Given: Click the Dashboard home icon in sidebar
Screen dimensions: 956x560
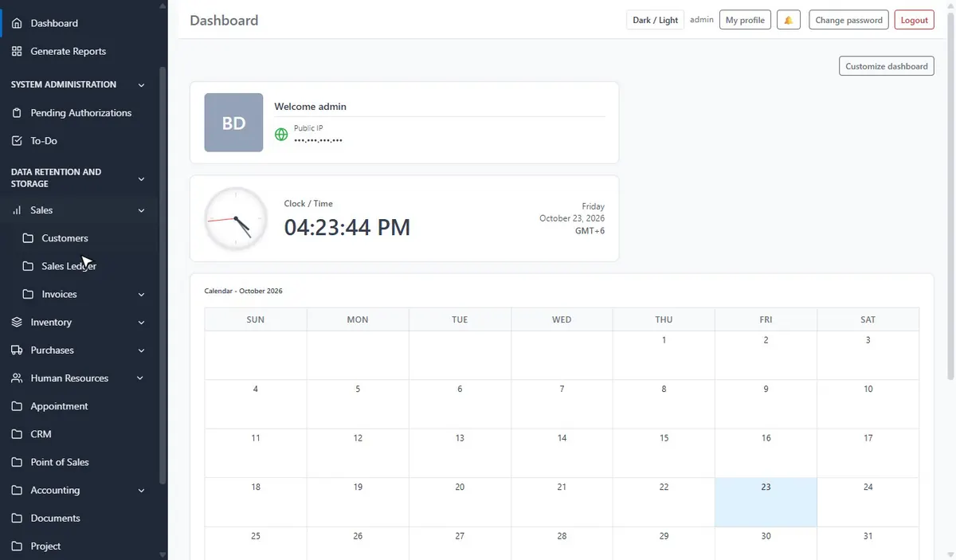Looking at the screenshot, I should (17, 23).
